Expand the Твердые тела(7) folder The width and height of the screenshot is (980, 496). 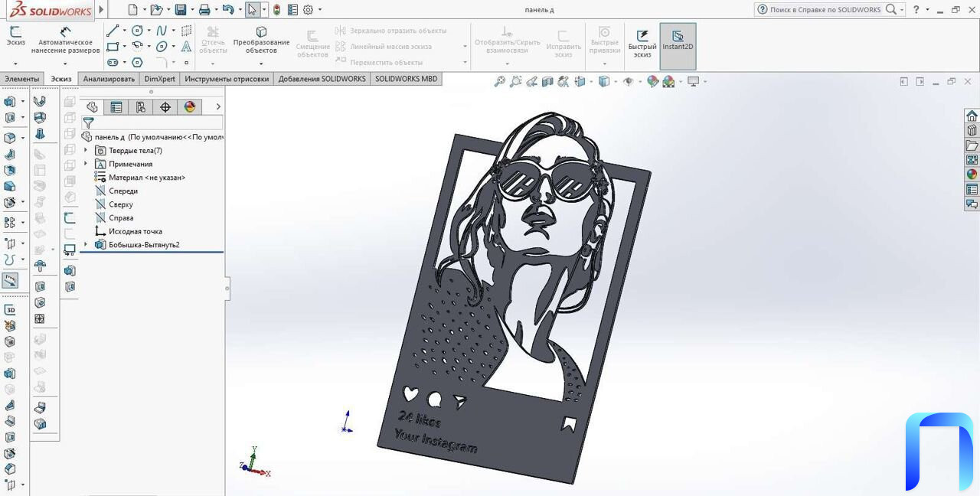86,151
